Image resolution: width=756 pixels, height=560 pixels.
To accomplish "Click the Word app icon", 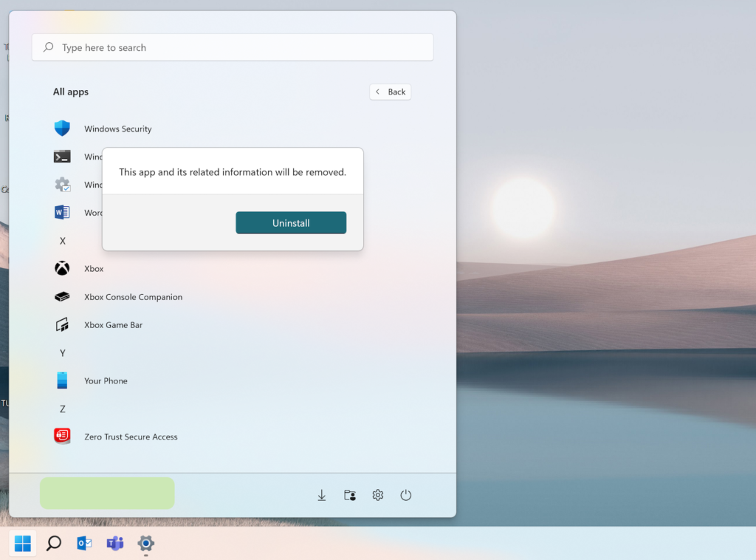I will point(62,213).
